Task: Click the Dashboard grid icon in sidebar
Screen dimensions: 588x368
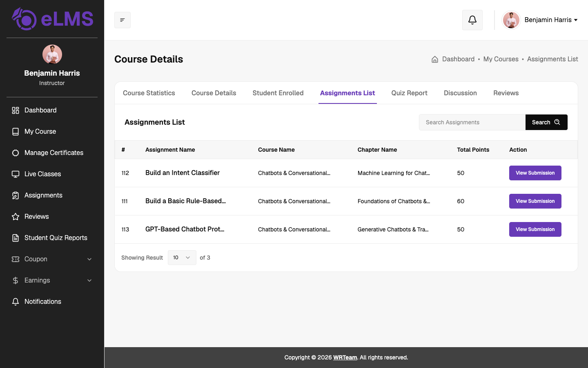Action: click(16, 110)
